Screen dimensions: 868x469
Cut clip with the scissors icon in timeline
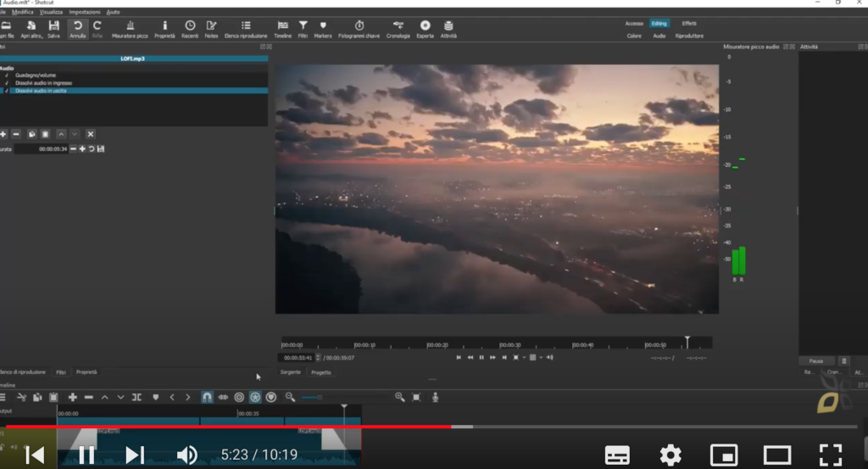21,397
